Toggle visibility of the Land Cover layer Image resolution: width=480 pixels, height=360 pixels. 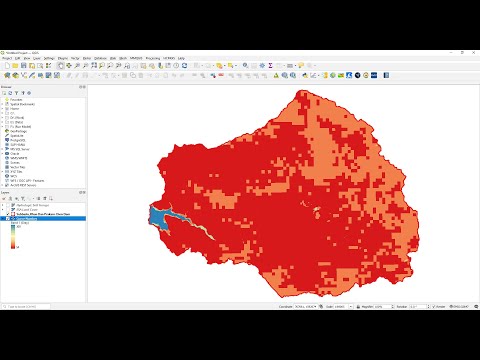[8, 210]
